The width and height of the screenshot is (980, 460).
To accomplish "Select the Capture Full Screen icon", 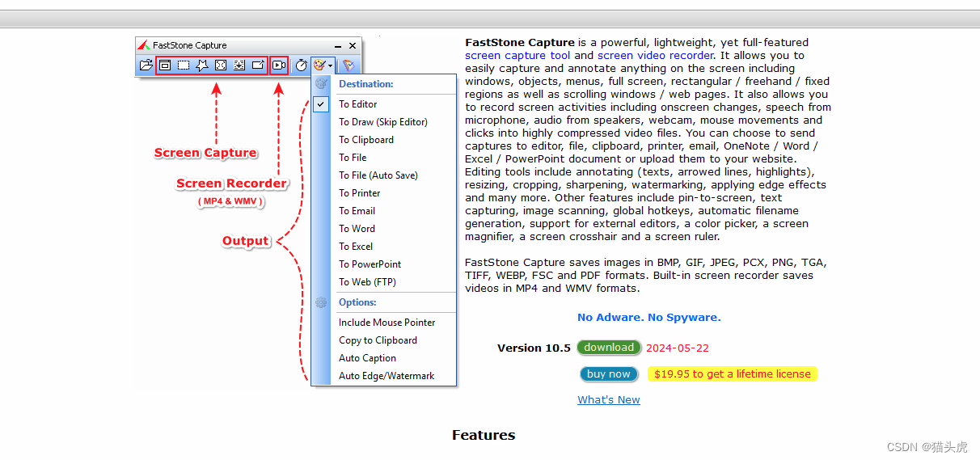I will click(221, 65).
